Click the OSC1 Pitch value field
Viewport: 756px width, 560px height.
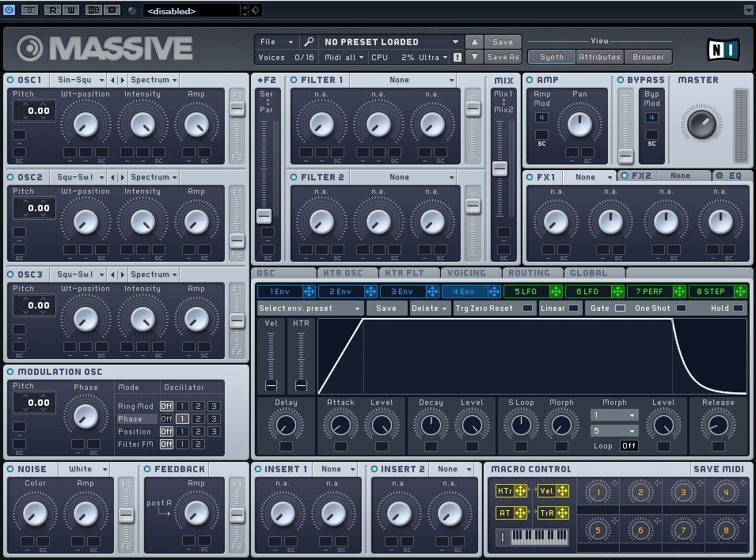pos(34,112)
